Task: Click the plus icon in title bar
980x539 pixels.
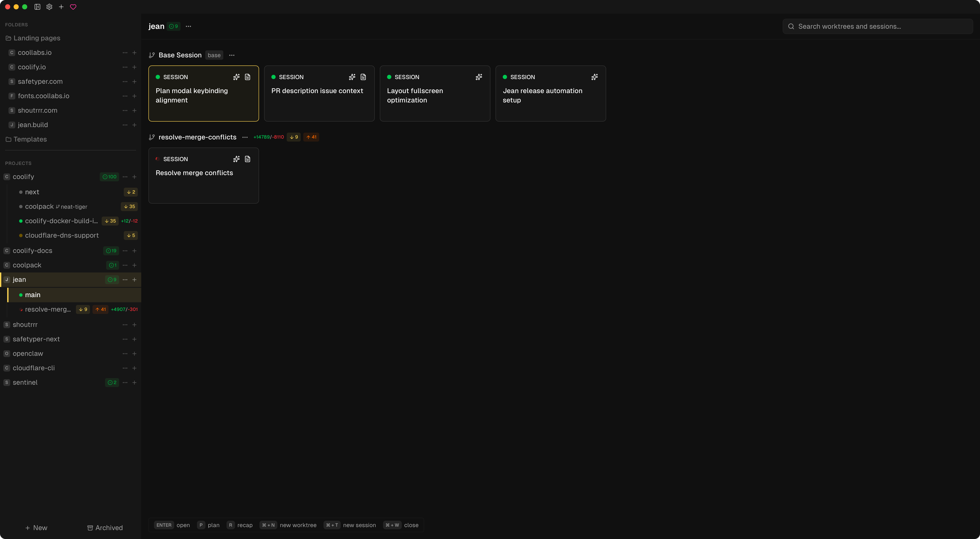Action: [x=61, y=7]
